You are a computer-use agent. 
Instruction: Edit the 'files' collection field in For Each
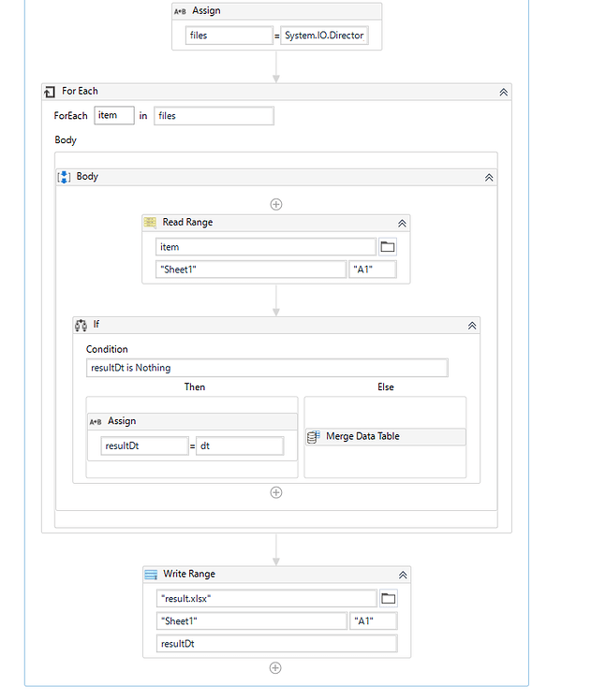[x=214, y=116]
